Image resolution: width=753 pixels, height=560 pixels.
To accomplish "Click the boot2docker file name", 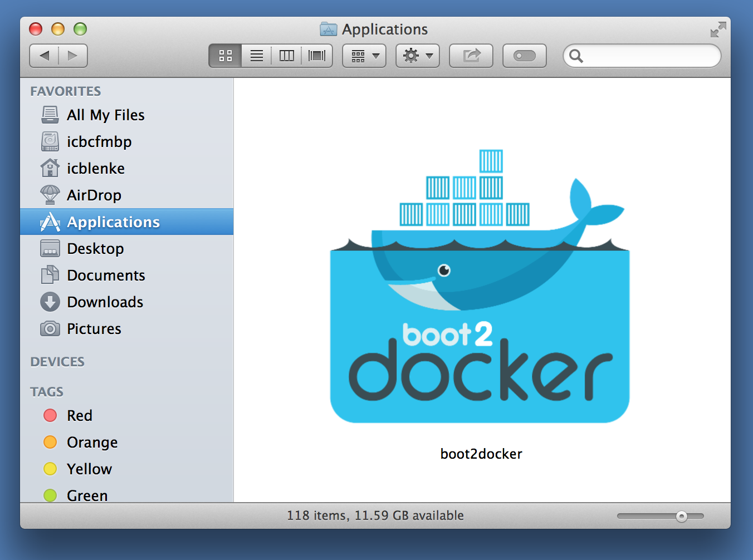I will (x=481, y=454).
